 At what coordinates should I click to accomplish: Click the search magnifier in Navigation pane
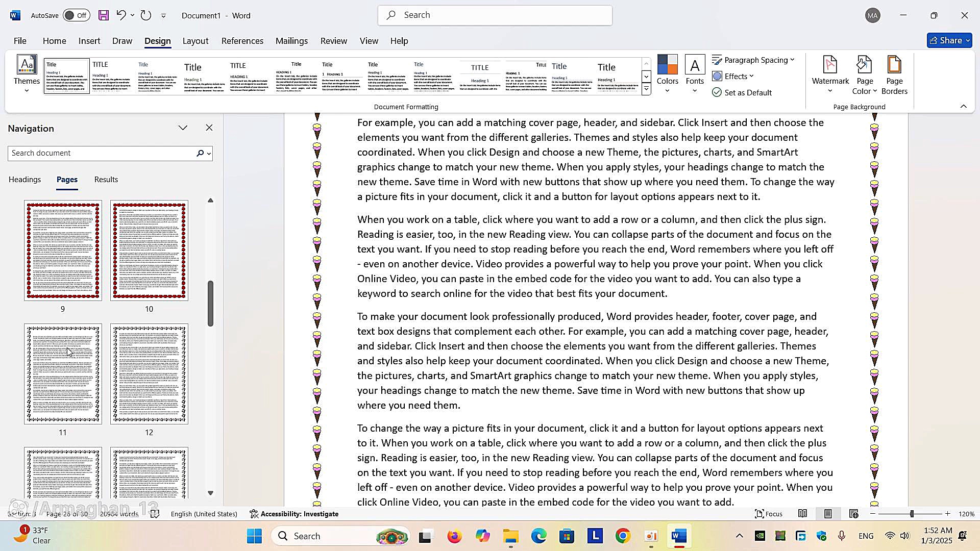tap(200, 153)
